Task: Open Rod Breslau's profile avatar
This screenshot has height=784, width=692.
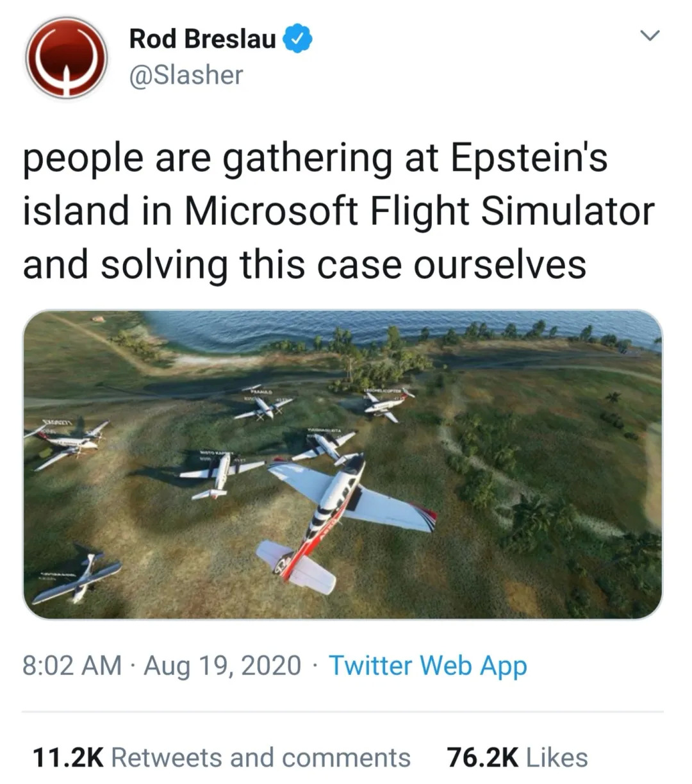Action: [65, 58]
